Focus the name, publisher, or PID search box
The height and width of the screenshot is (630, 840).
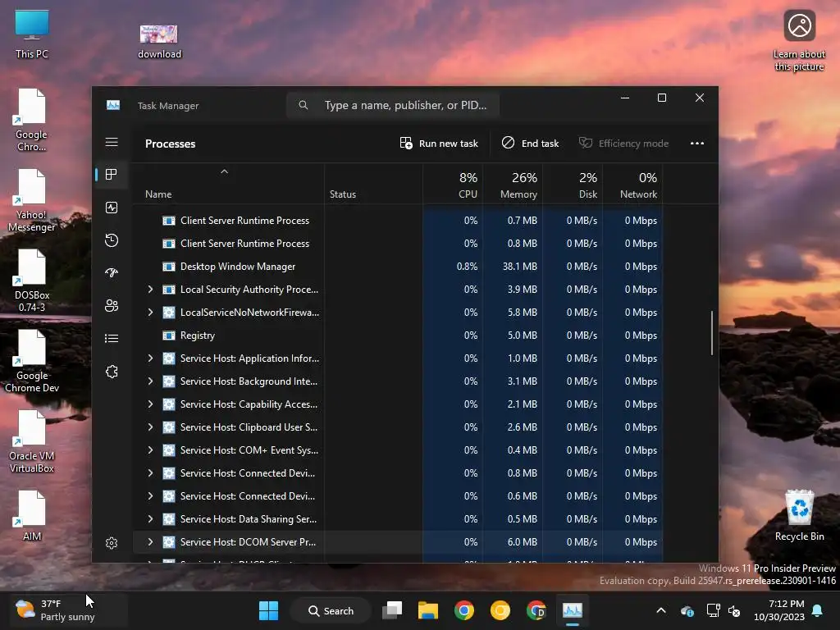pyautogui.click(x=393, y=106)
